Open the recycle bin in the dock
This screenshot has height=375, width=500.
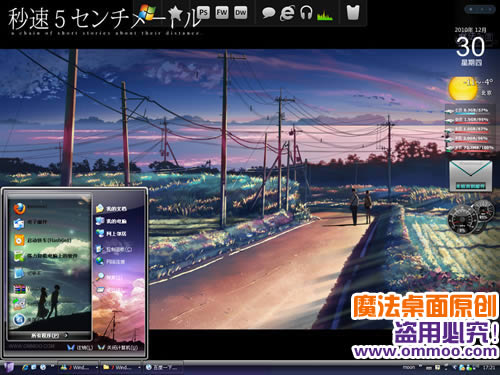[353, 13]
